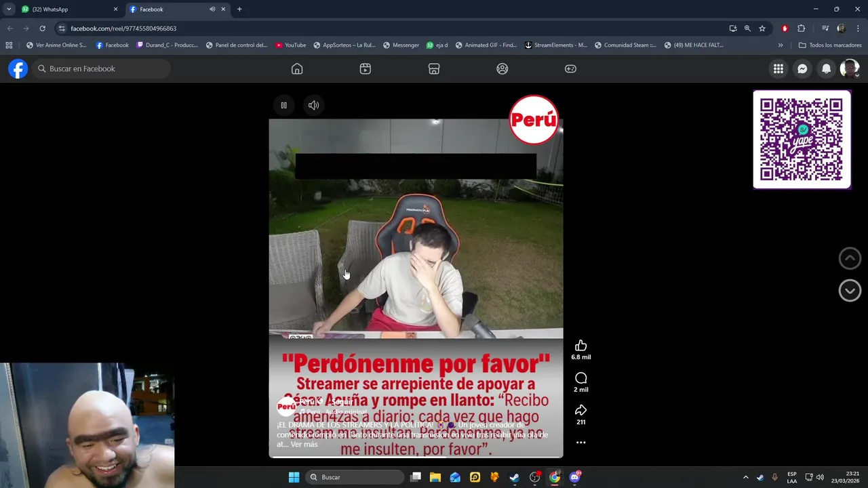This screenshot has height=488, width=868.
Task: Open the tab search dropdown arrow
Action: 9,9
